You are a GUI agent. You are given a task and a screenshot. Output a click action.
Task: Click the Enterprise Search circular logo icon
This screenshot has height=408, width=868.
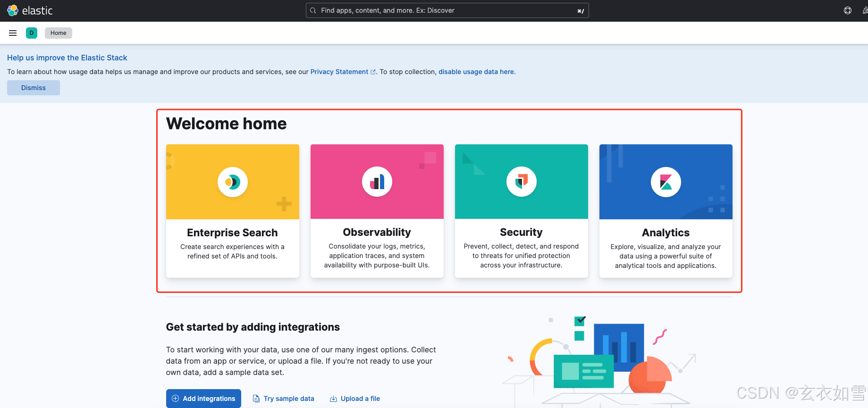coord(233,182)
